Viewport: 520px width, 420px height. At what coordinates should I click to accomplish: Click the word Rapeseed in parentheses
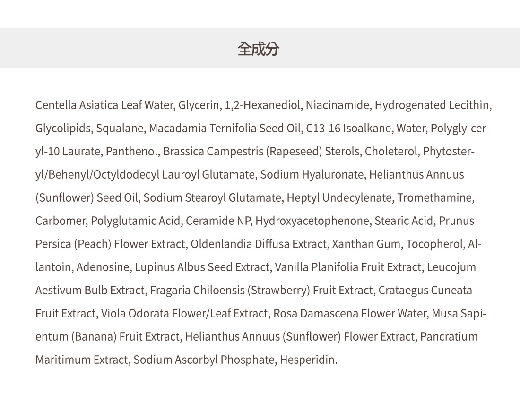[x=294, y=151]
